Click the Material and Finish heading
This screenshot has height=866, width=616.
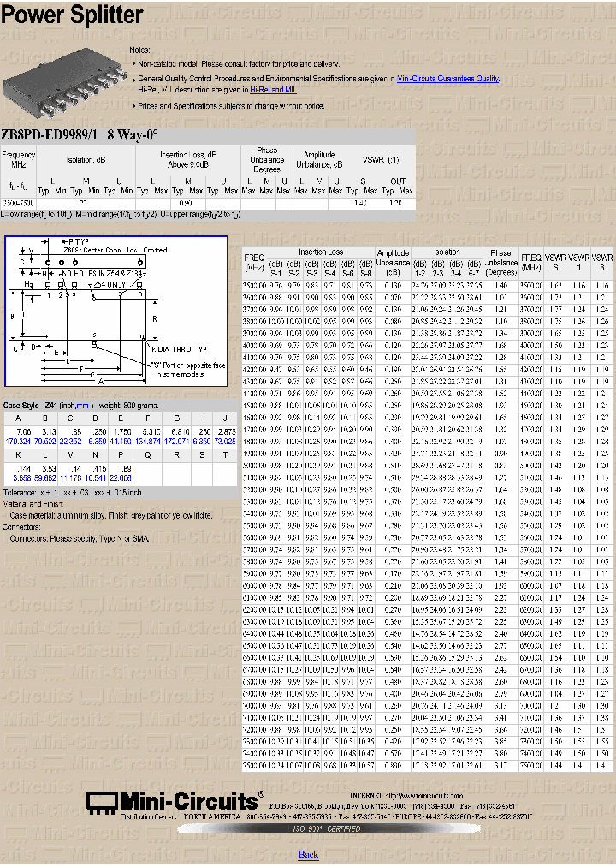tap(33, 504)
